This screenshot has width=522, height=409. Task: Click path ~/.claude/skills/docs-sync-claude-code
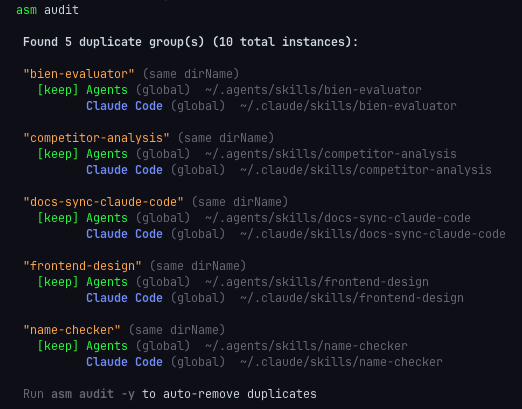click(x=373, y=234)
